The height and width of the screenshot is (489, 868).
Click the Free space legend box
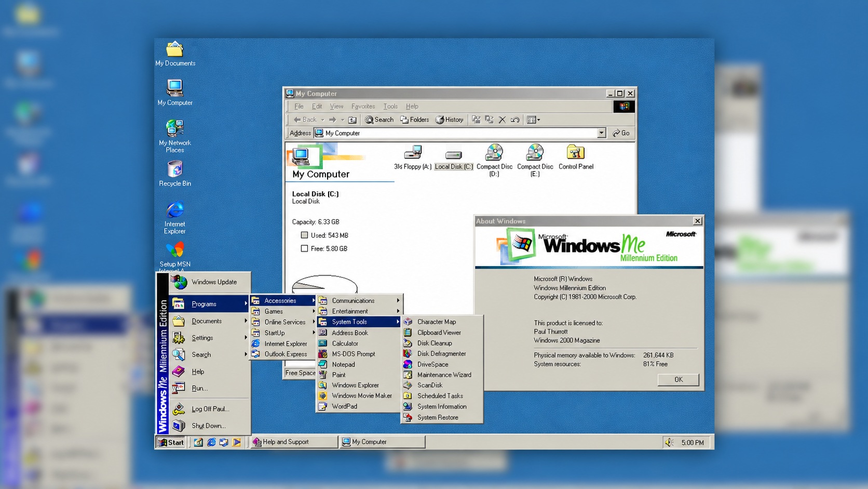tap(304, 249)
